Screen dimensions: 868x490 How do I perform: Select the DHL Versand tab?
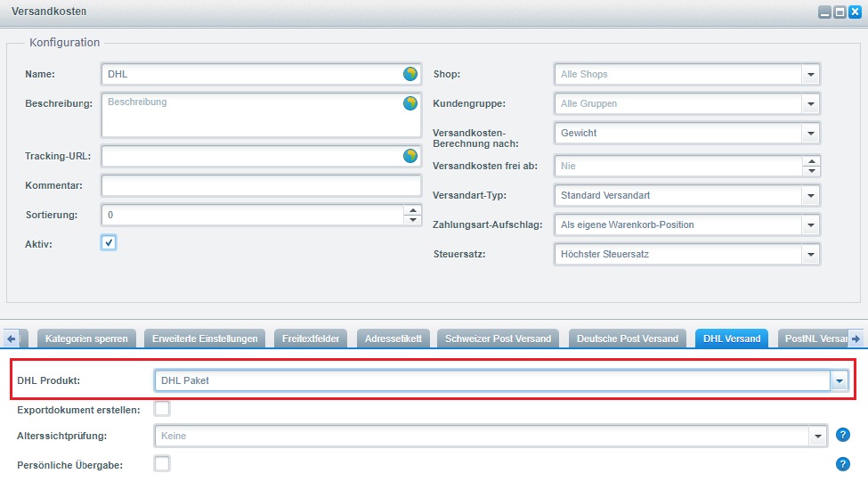click(732, 339)
